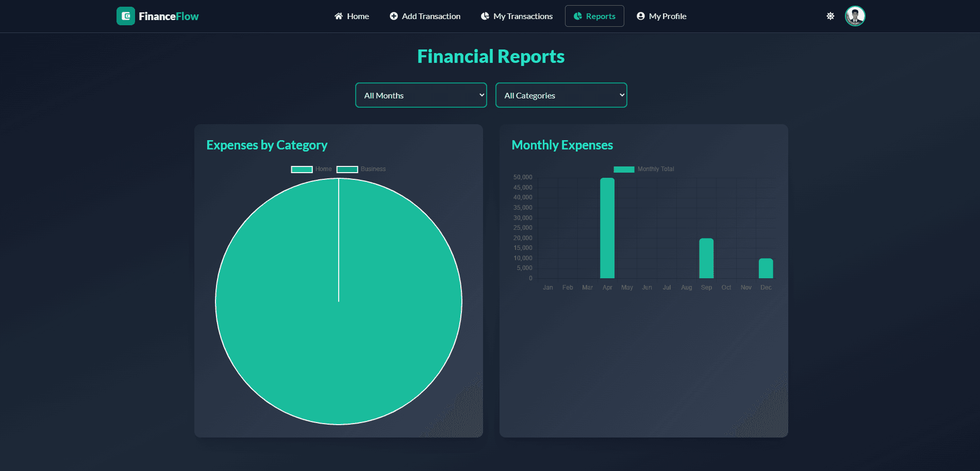Click the Financial Reports heading

coord(491,56)
